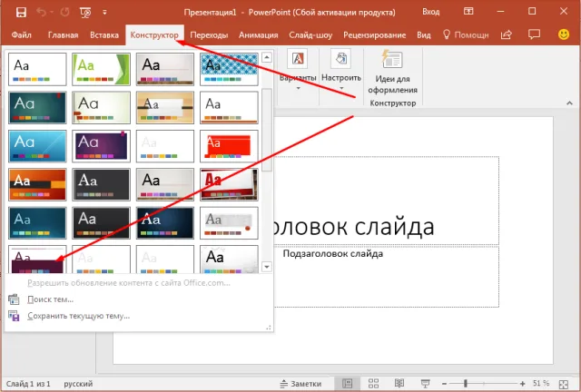Select the orange and black theme thumbnail
This screenshot has width=581, height=392.
[37, 184]
